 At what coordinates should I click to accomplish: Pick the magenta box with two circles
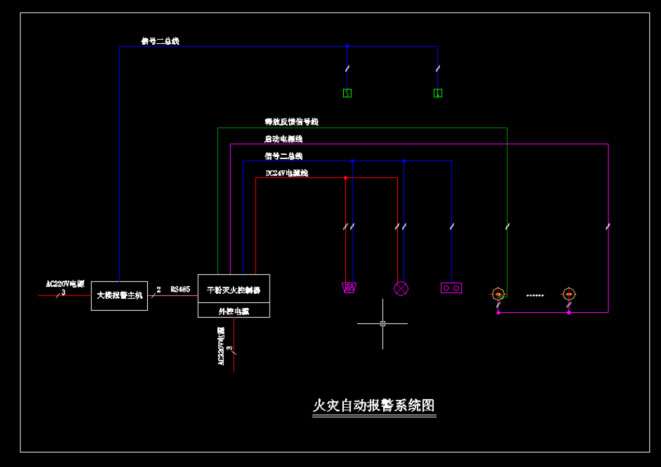pyautogui.click(x=451, y=288)
